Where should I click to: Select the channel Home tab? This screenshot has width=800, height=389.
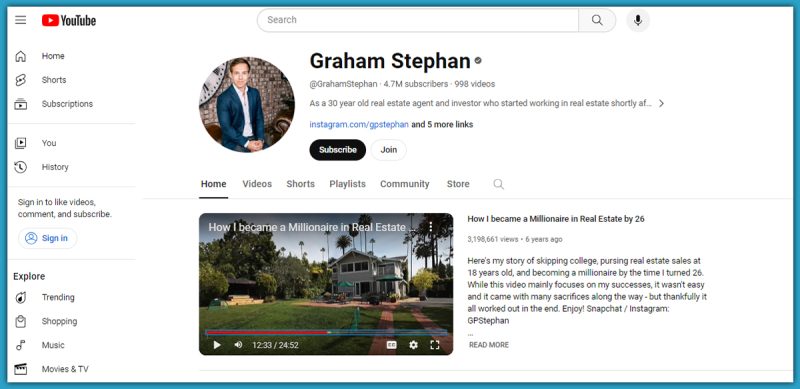[214, 184]
